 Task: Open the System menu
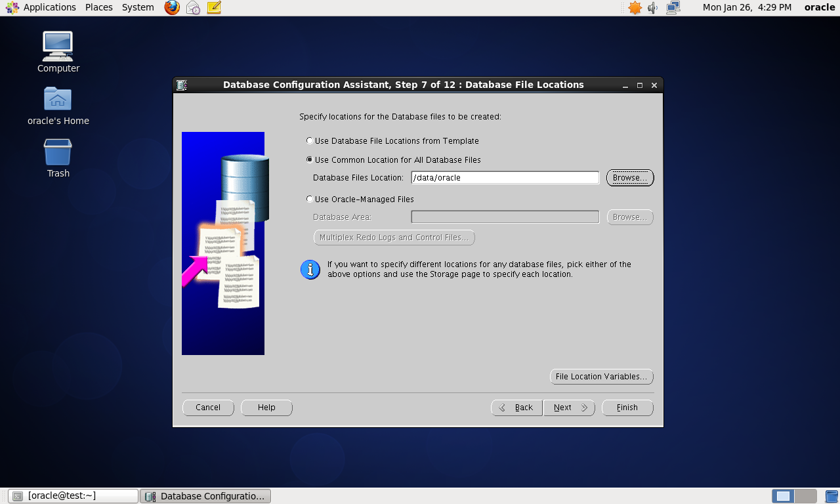pos(138,8)
